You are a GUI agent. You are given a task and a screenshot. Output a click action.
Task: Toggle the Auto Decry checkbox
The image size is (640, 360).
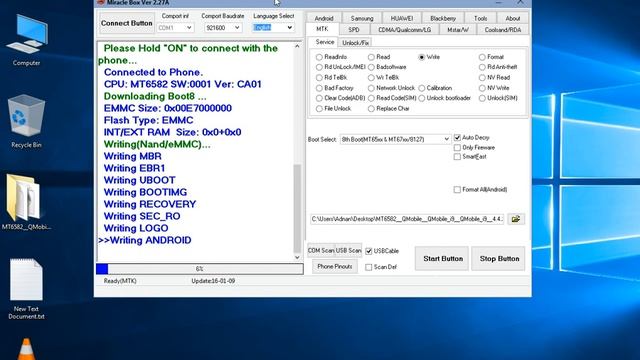click(457, 138)
